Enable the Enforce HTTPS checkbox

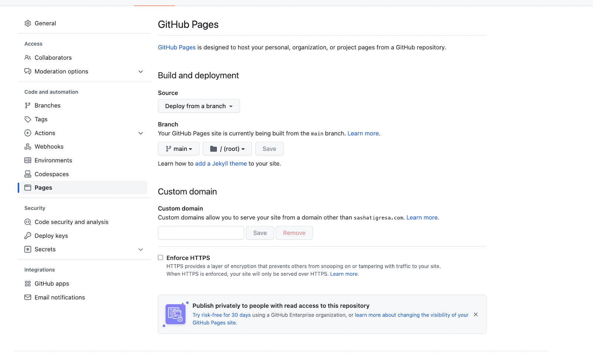(160, 258)
